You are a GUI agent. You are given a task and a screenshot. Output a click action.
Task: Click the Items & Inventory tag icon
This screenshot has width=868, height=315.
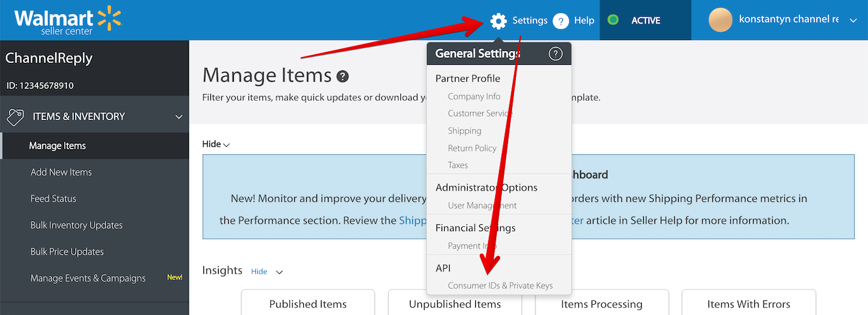(x=15, y=117)
